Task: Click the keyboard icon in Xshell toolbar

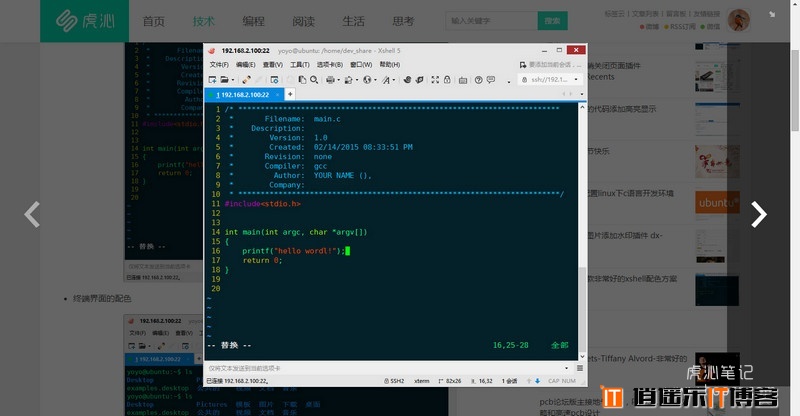Action: (463, 80)
